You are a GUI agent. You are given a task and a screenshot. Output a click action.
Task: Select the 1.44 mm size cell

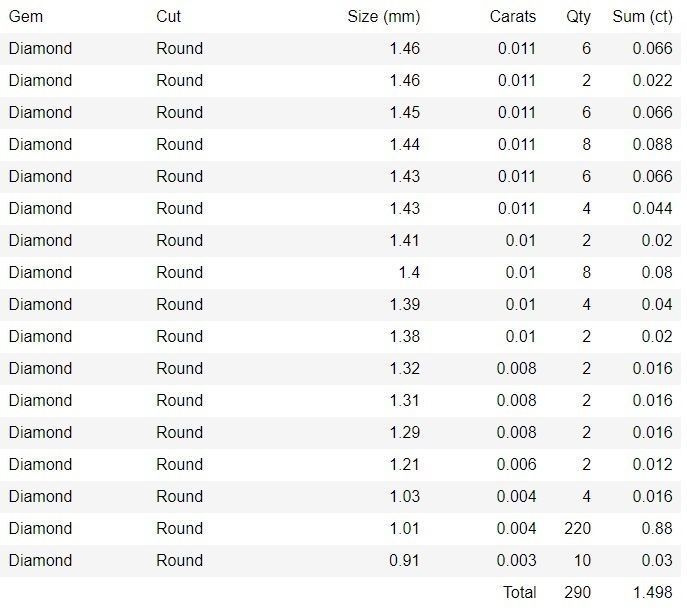[x=404, y=144]
